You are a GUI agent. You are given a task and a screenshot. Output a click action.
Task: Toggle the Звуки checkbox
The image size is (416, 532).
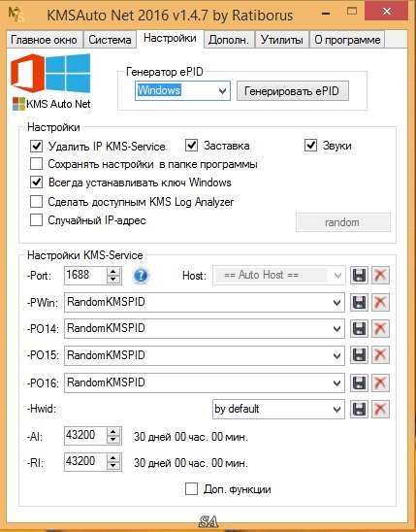coord(310,146)
